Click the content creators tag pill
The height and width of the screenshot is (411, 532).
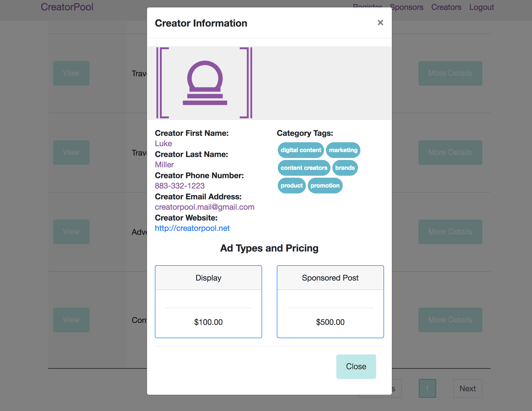click(304, 168)
